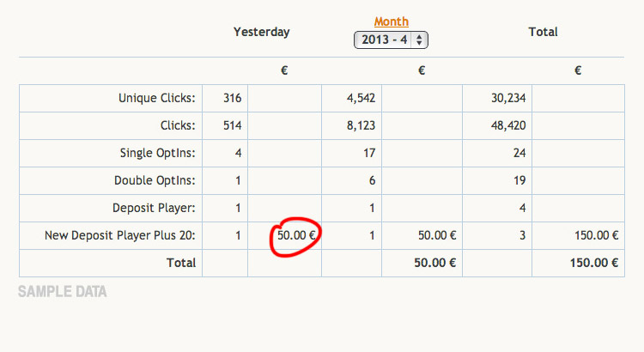Image resolution: width=644 pixels, height=352 pixels.
Task: Click the circled 50.00 € value
Action: point(296,235)
